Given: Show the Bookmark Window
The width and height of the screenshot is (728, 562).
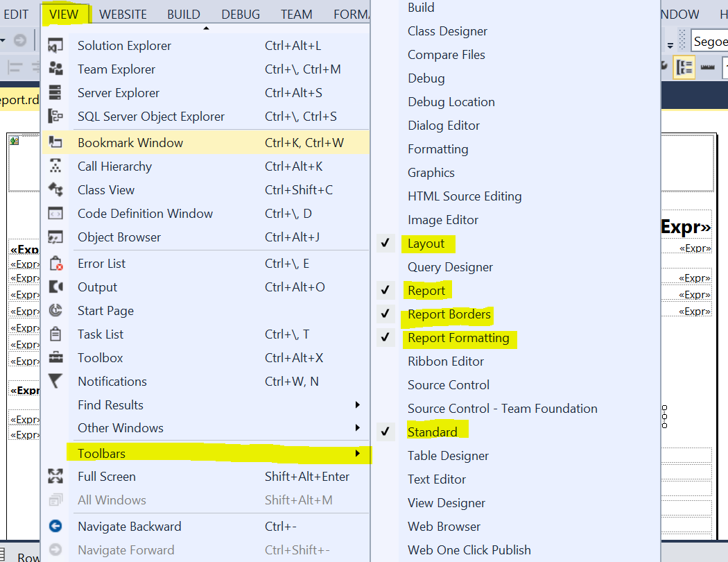Looking at the screenshot, I should tap(132, 142).
